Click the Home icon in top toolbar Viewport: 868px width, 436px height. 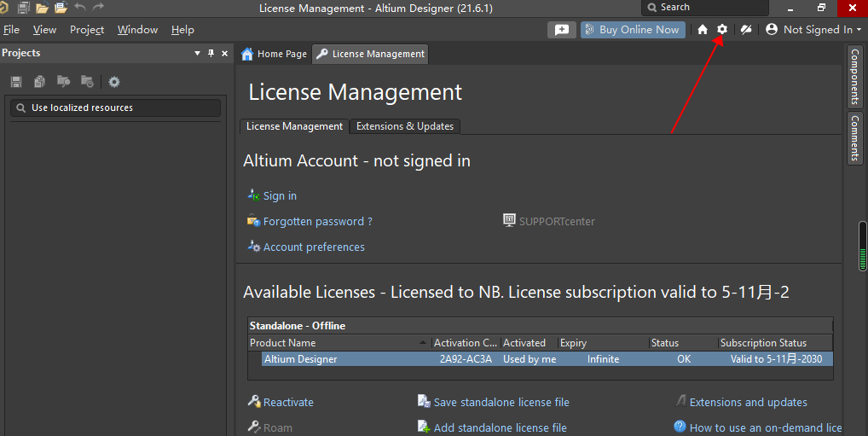coord(703,29)
